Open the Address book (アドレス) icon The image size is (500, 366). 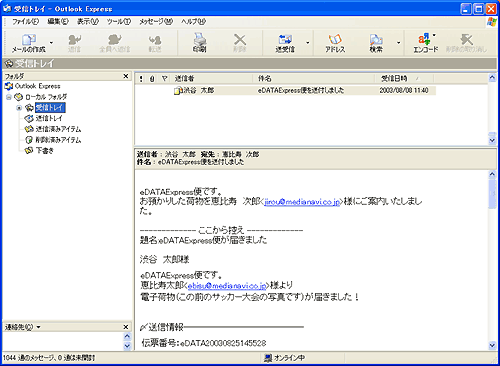[335, 39]
